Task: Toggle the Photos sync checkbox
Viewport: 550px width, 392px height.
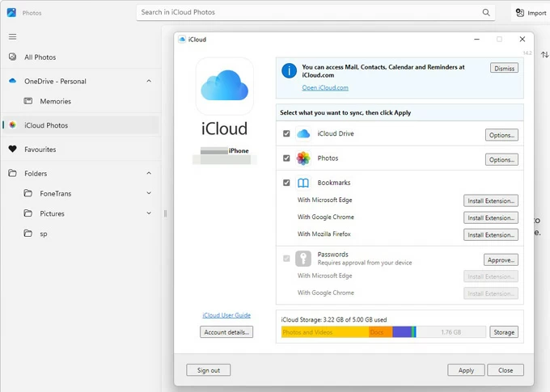Action: tap(286, 158)
